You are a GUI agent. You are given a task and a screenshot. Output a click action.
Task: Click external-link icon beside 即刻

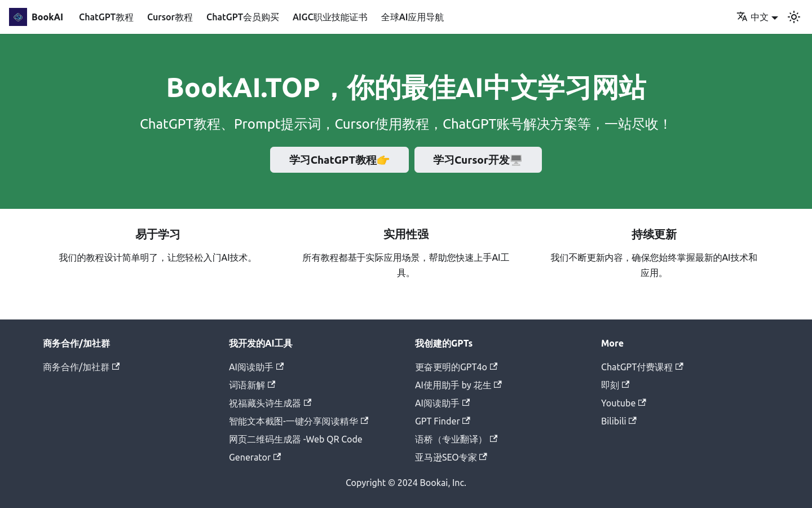click(625, 384)
